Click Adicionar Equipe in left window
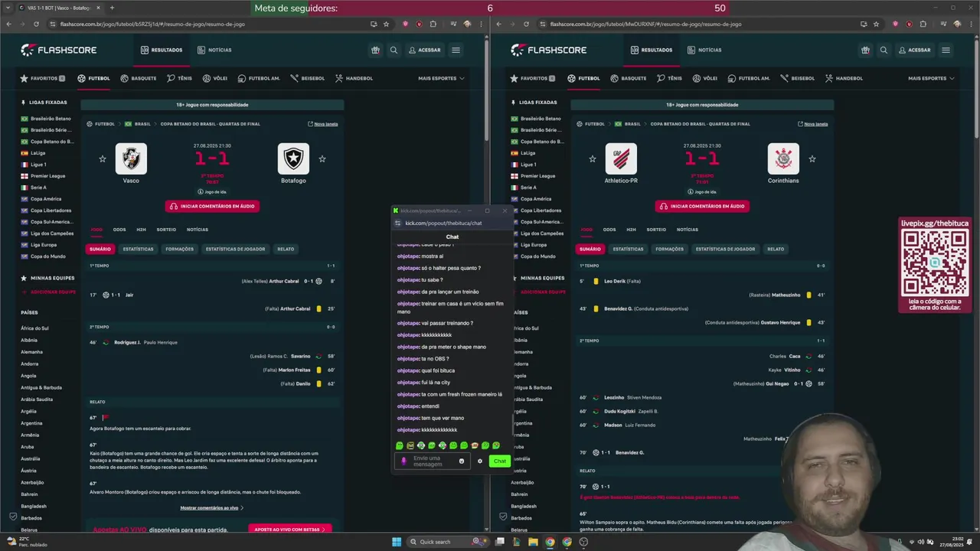The height and width of the screenshot is (551, 980). coord(54,292)
